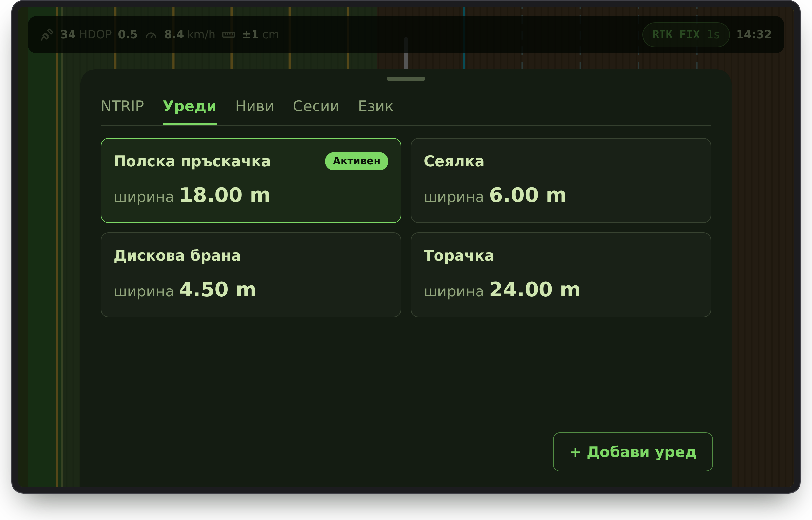
Task: Click the ±1 cm accuracy readout
Action: [260, 34]
